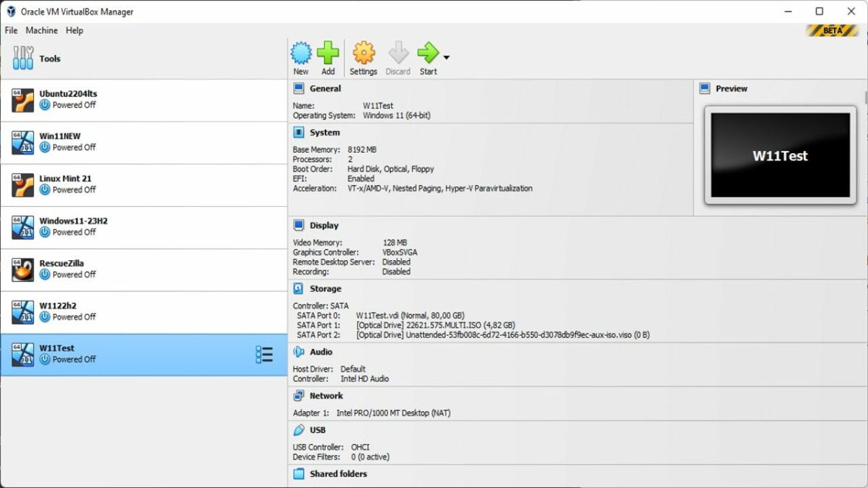Click the BETA badge

click(x=832, y=30)
